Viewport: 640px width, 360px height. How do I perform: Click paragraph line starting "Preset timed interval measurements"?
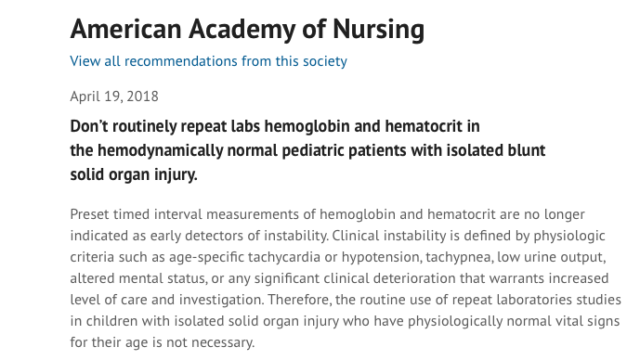(x=327, y=214)
